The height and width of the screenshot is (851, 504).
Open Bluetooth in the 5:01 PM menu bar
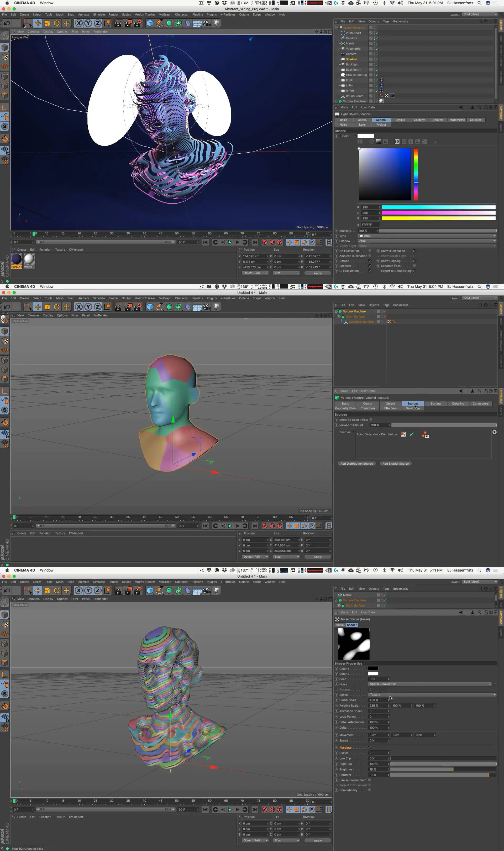tap(384, 3)
